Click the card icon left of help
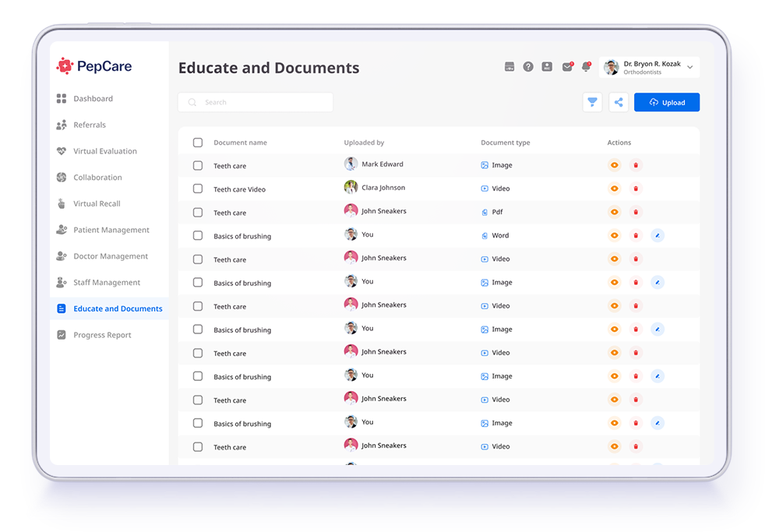 [509, 67]
